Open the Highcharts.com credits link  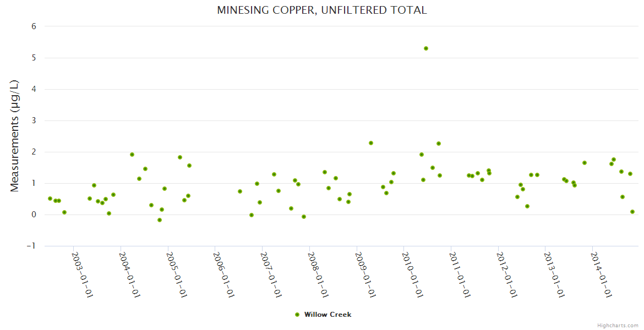coord(618,325)
